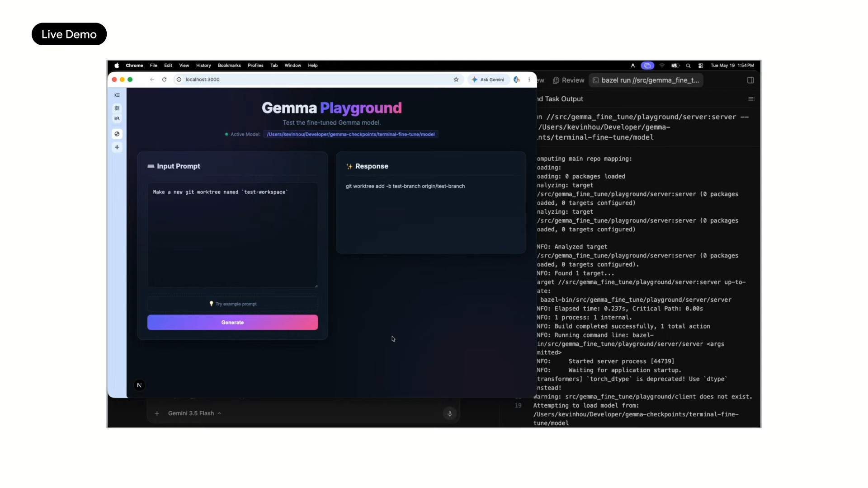The width and height of the screenshot is (868, 488).
Task: Click the 'Elapsed time: 0.237s' log line
Action: coord(620,309)
